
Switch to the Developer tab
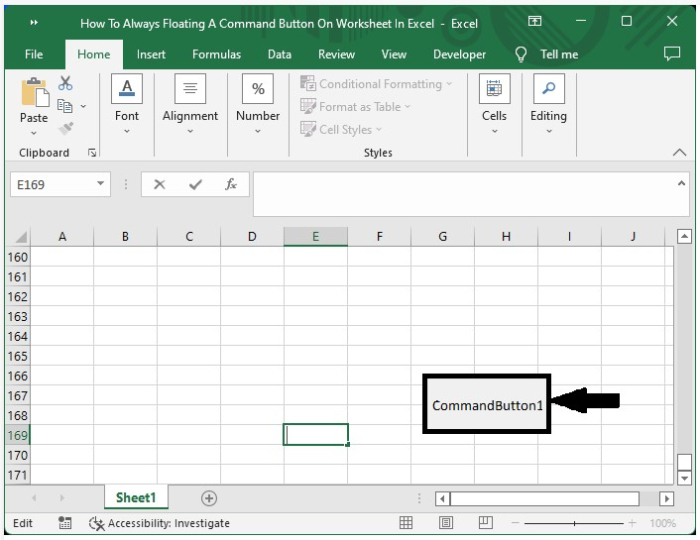(x=459, y=54)
